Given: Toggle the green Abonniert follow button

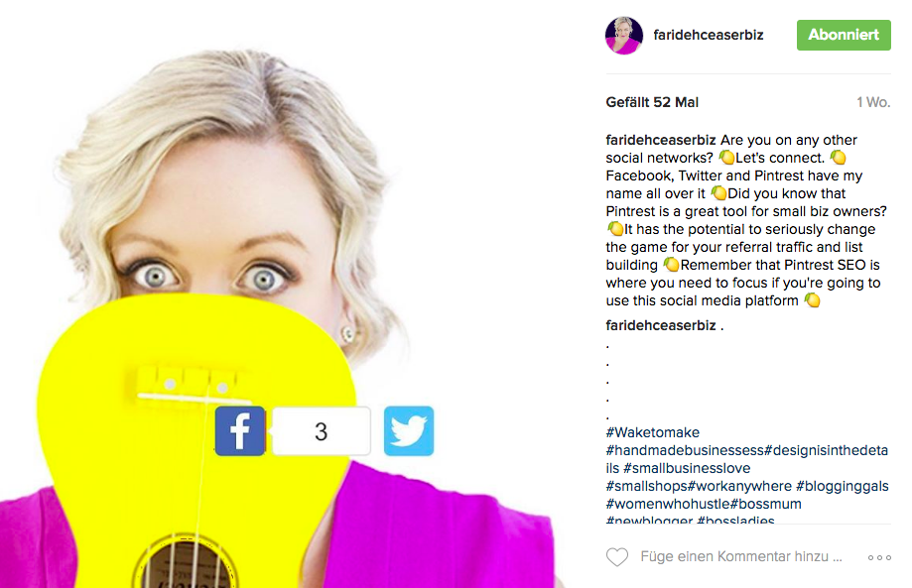Looking at the screenshot, I should pyautogui.click(x=844, y=35).
